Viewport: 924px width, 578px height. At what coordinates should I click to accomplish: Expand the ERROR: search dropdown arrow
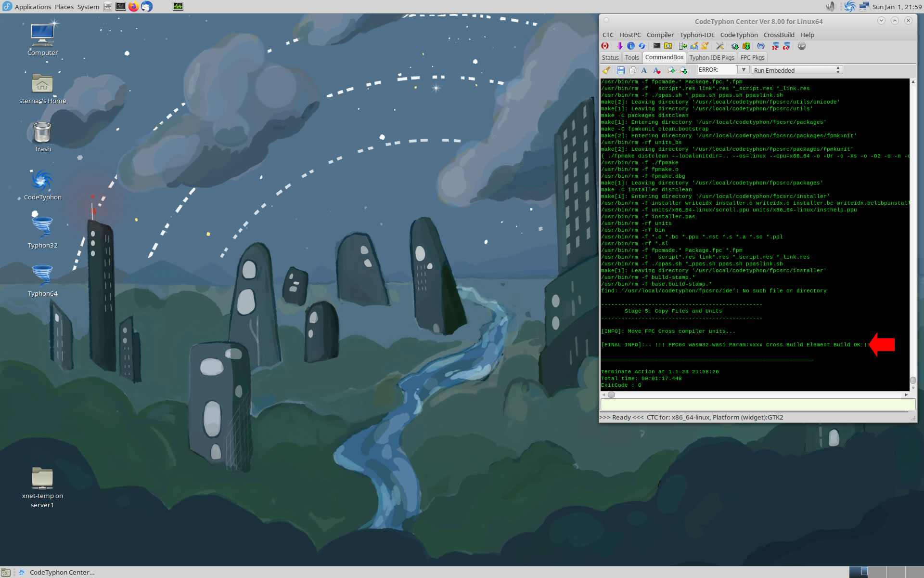click(744, 70)
